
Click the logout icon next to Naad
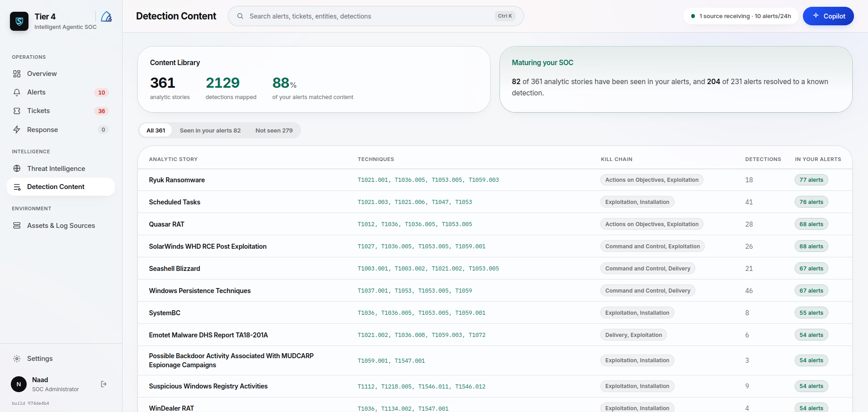click(104, 384)
